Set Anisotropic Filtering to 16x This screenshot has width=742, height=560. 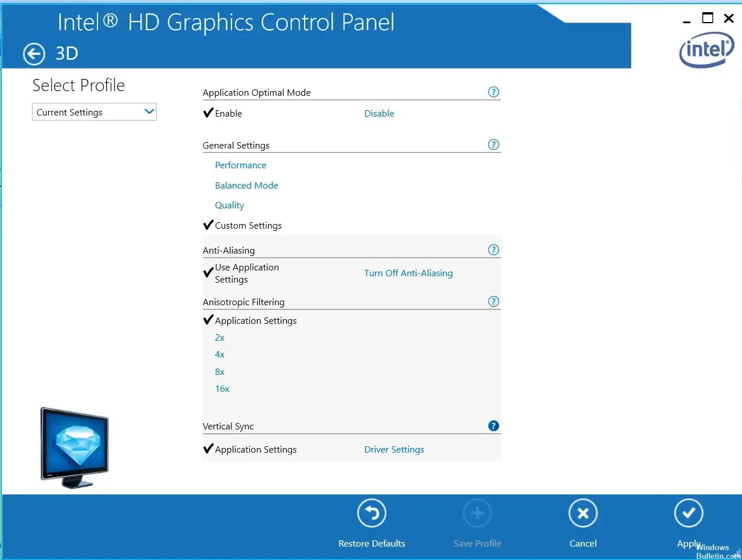point(222,389)
